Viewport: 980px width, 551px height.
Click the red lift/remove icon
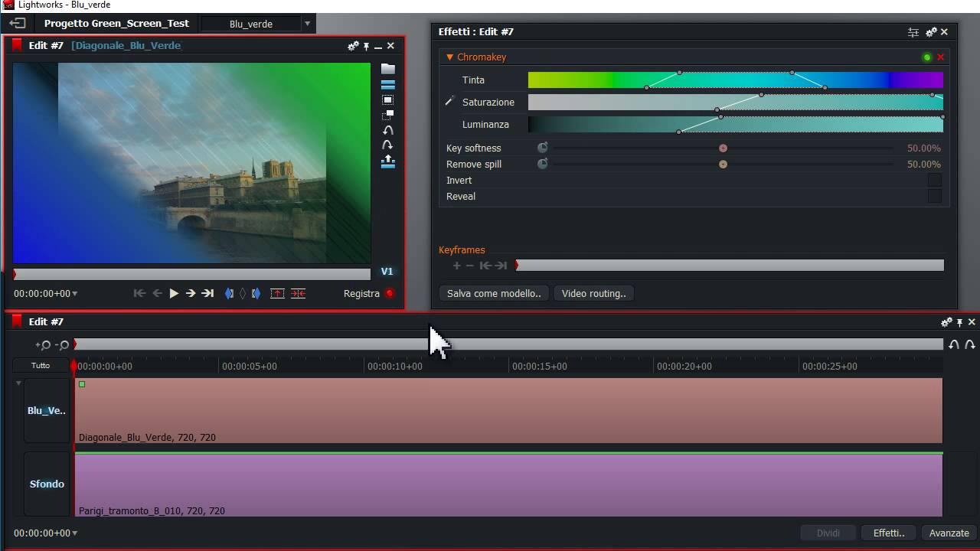coord(277,293)
